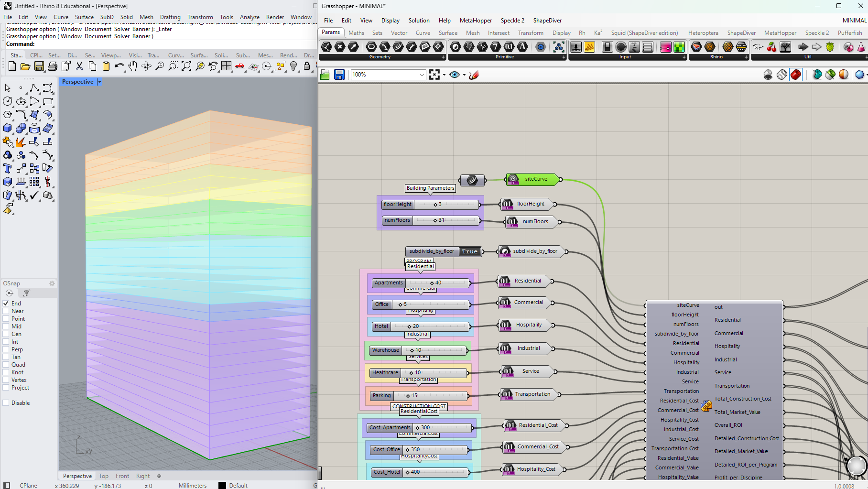Click the rectangular Array icon in sidebar
This screenshot has width=868, height=489.
pos(34,182)
